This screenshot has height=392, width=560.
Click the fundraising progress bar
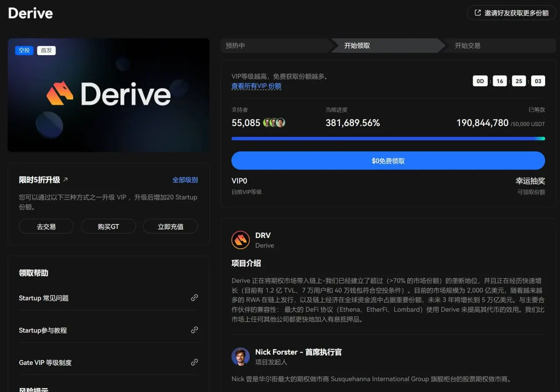(x=388, y=139)
